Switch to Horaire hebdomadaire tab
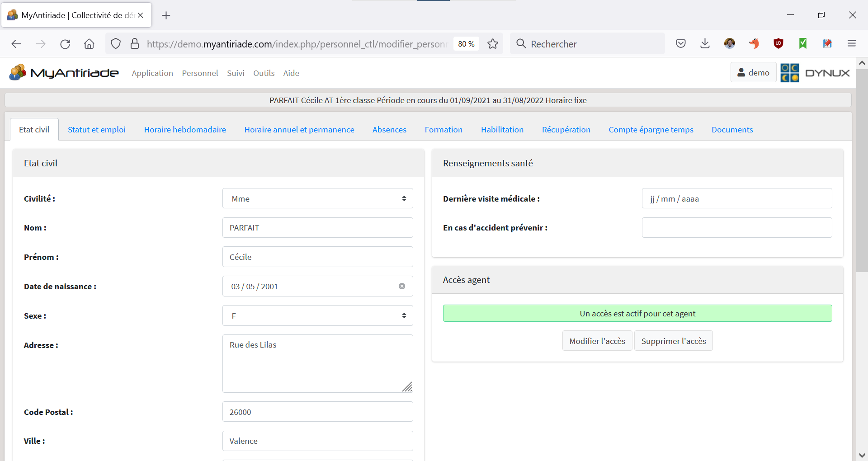868x461 pixels. [185, 130]
